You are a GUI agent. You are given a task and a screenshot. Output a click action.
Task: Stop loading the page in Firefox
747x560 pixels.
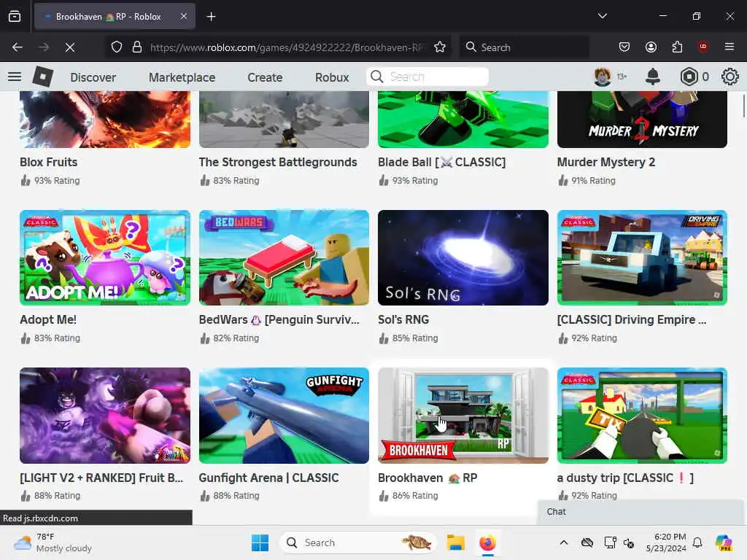(69, 47)
